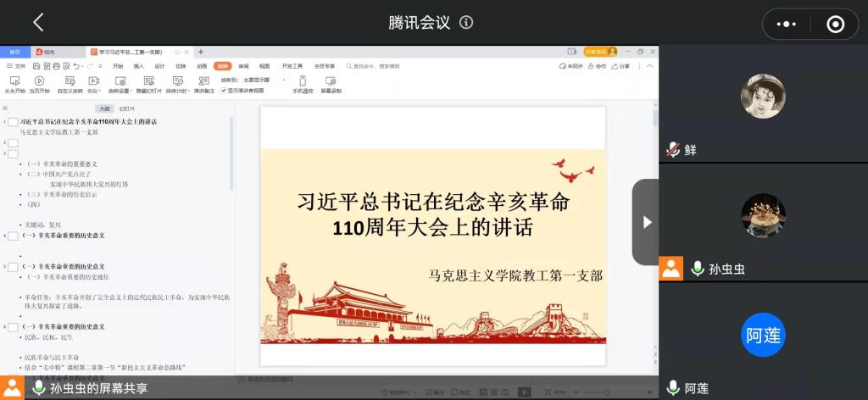This screenshot has height=400, width=868.
Task: Expand the 放映到 display dropdown
Action: point(254,79)
